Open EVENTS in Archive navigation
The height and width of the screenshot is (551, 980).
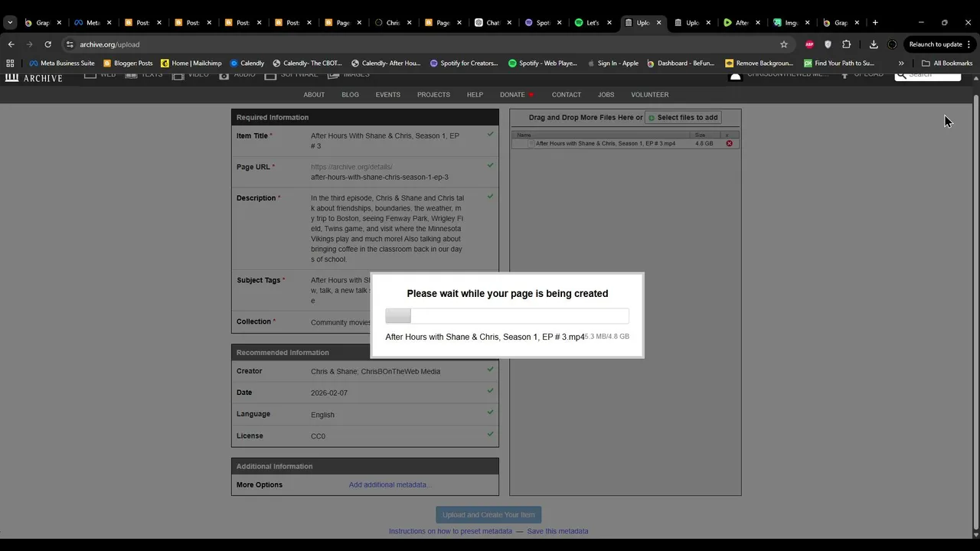tap(387, 95)
